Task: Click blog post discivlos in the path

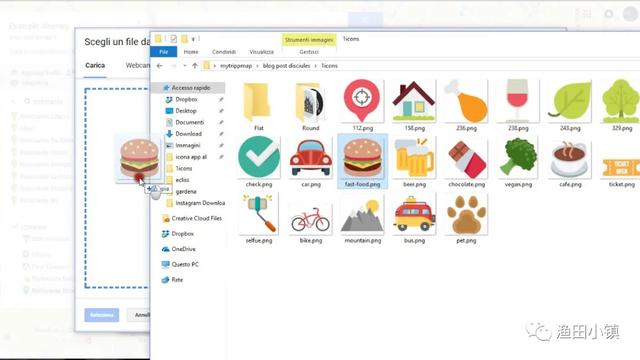Action: [287, 66]
